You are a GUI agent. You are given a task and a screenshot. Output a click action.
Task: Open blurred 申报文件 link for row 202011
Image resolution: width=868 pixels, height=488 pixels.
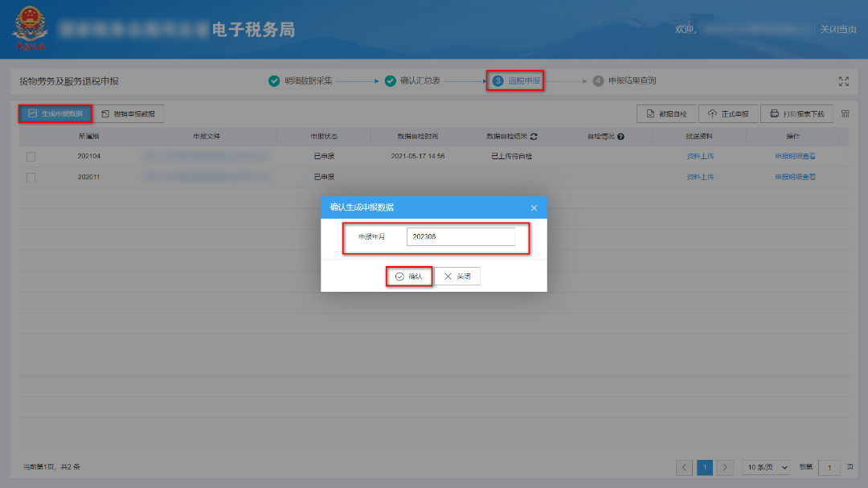207,177
